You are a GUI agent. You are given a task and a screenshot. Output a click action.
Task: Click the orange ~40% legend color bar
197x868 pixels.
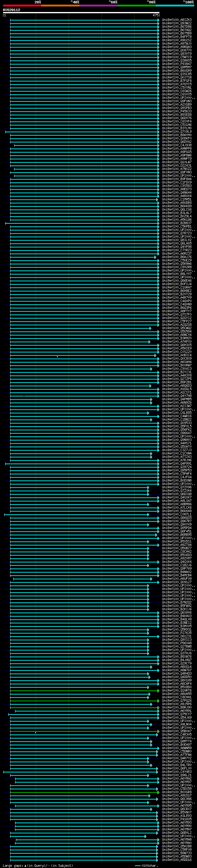pos(60,6)
